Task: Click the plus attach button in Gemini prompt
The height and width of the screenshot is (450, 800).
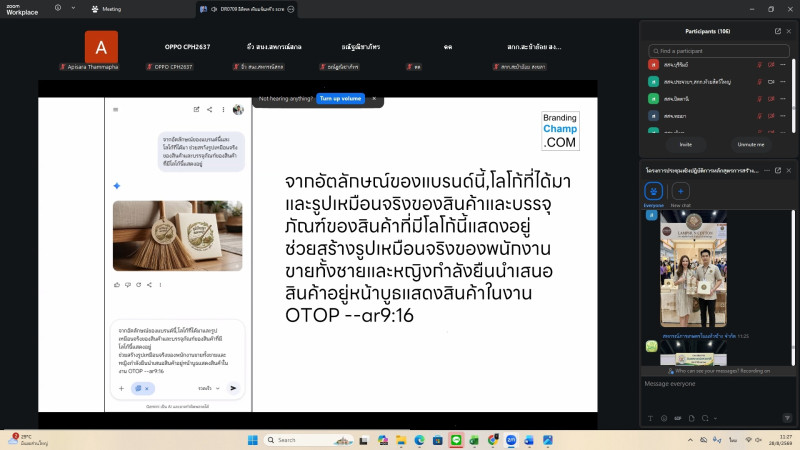Action: (121, 388)
